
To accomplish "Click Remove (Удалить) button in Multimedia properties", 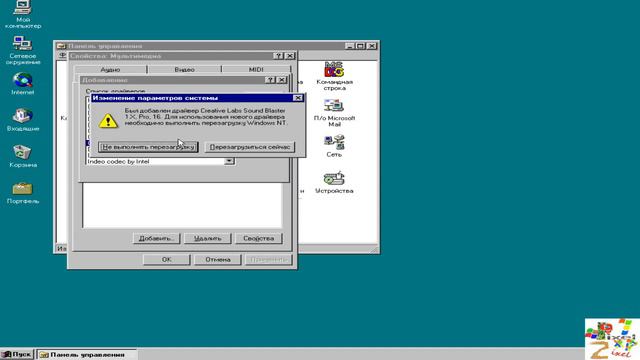I will click(x=208, y=238).
